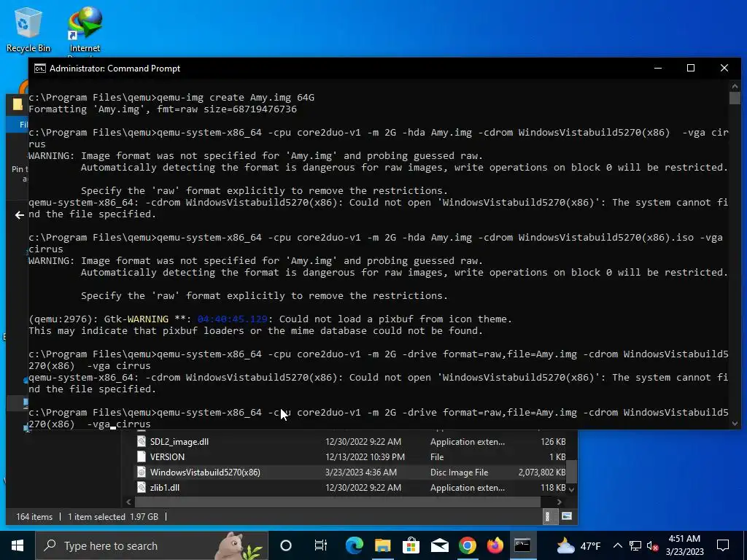This screenshot has width=747, height=560.
Task: Minimize the Command Prompt window
Action: [658, 68]
